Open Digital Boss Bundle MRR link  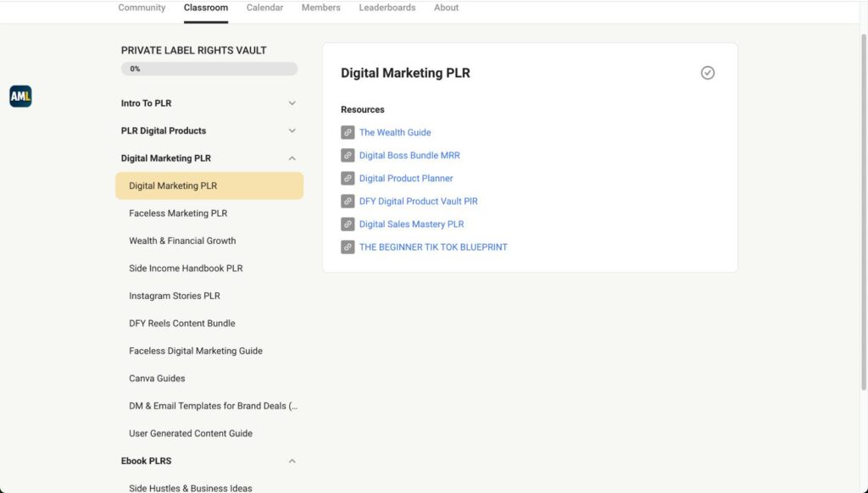tap(409, 156)
